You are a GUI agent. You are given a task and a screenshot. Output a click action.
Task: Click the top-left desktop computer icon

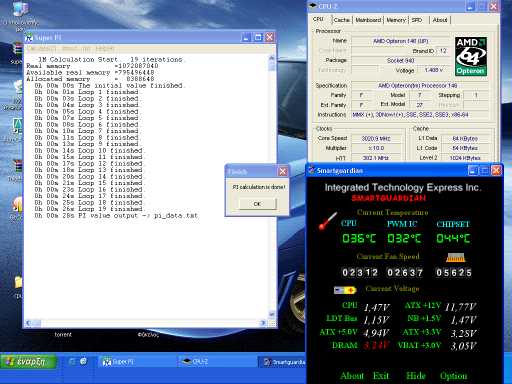[21, 9]
